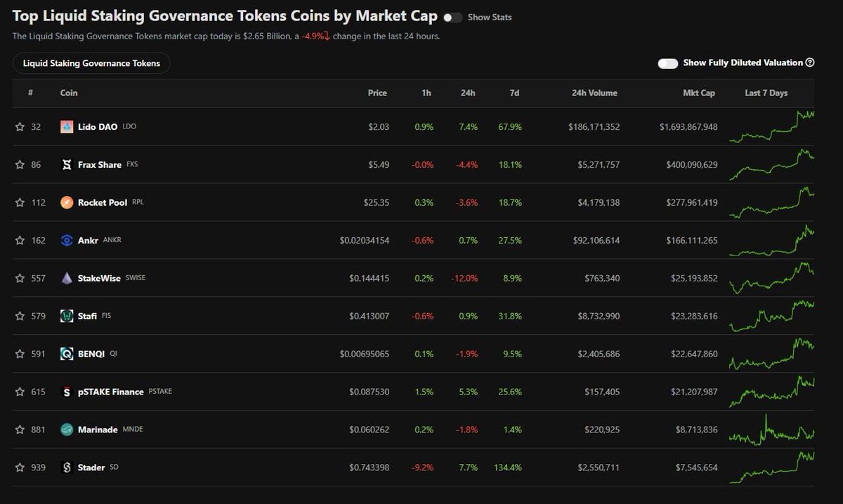Click Stader 7d change 134.4%
The height and width of the screenshot is (504, 843).
tap(509, 467)
